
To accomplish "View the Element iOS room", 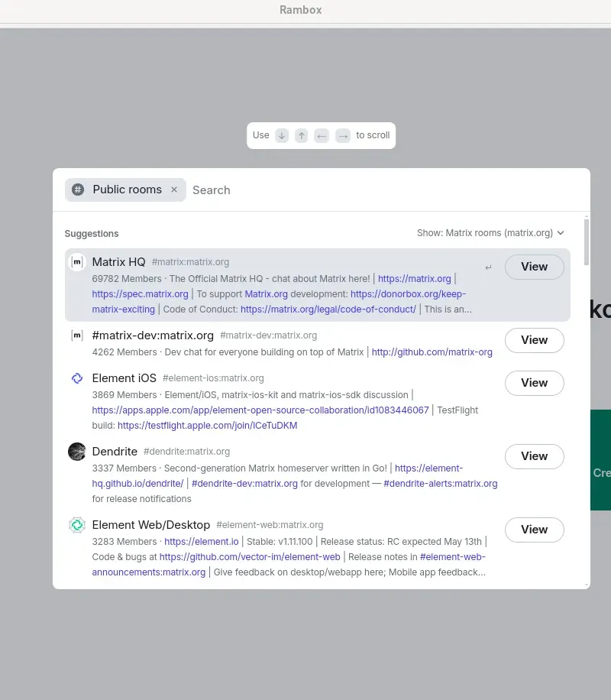I will pyautogui.click(x=534, y=383).
